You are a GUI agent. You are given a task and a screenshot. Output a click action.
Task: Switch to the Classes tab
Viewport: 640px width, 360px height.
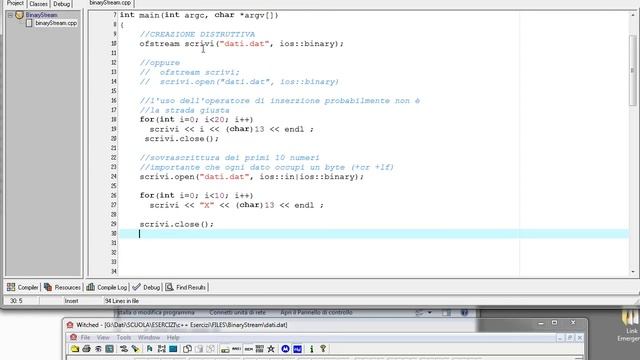coord(38,4)
